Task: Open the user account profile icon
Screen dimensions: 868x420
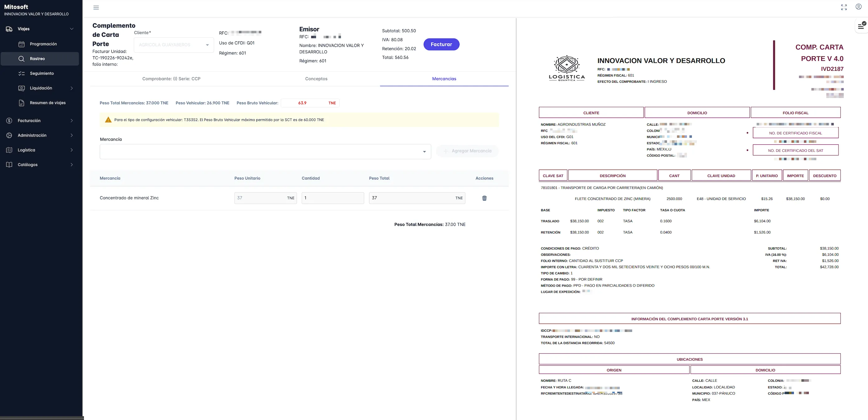Action: pyautogui.click(x=859, y=7)
